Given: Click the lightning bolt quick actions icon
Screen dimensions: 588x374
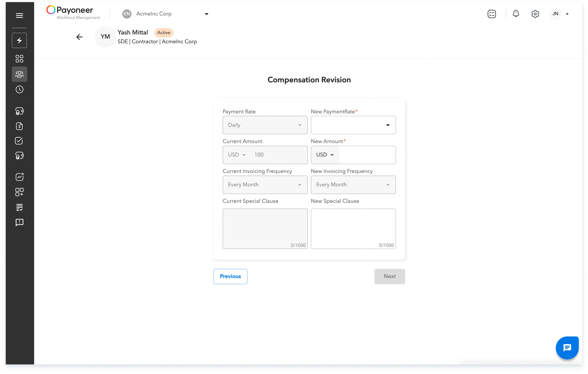Looking at the screenshot, I should 19,40.
